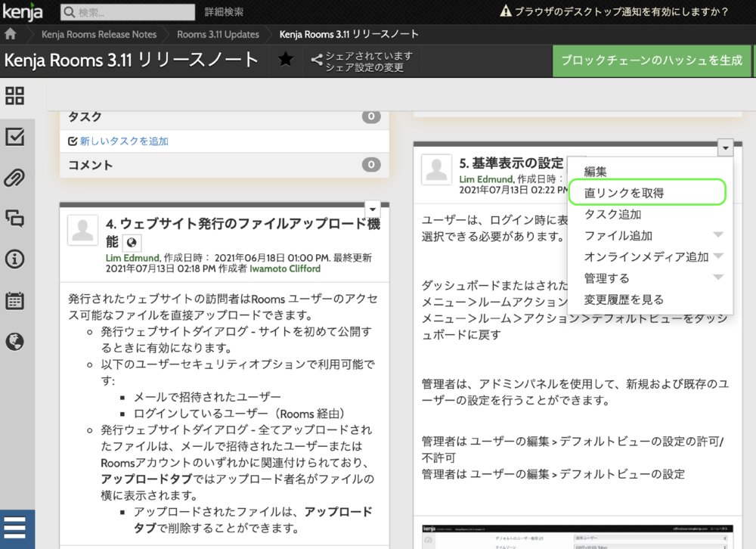Click ブロックチェーンのハッシュを生成 button
756x549 pixels.
click(x=652, y=60)
